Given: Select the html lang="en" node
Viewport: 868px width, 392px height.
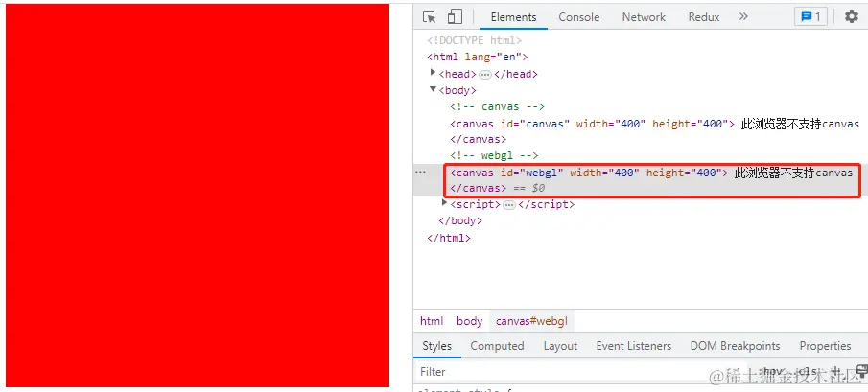Looking at the screenshot, I should coord(478,57).
